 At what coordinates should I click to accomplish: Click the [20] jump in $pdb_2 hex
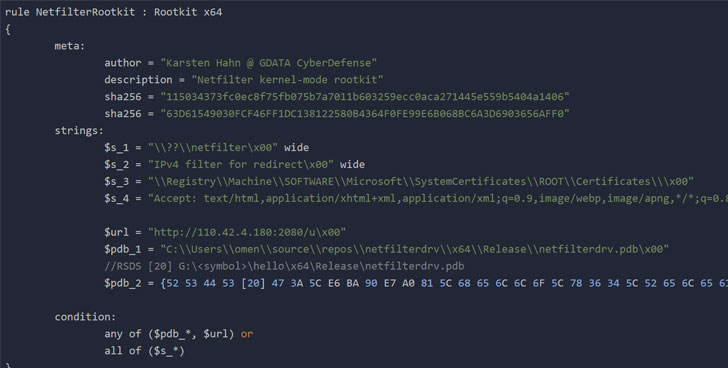(253, 283)
